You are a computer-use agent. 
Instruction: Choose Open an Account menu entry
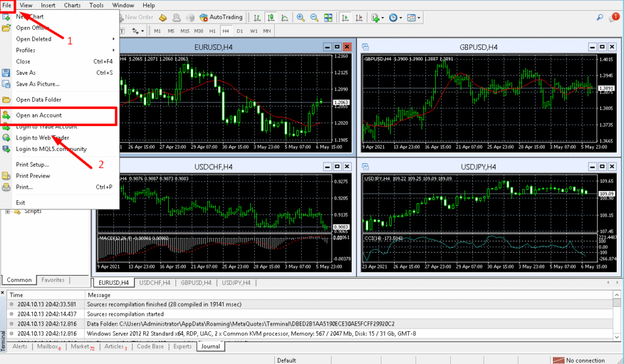(x=59, y=116)
